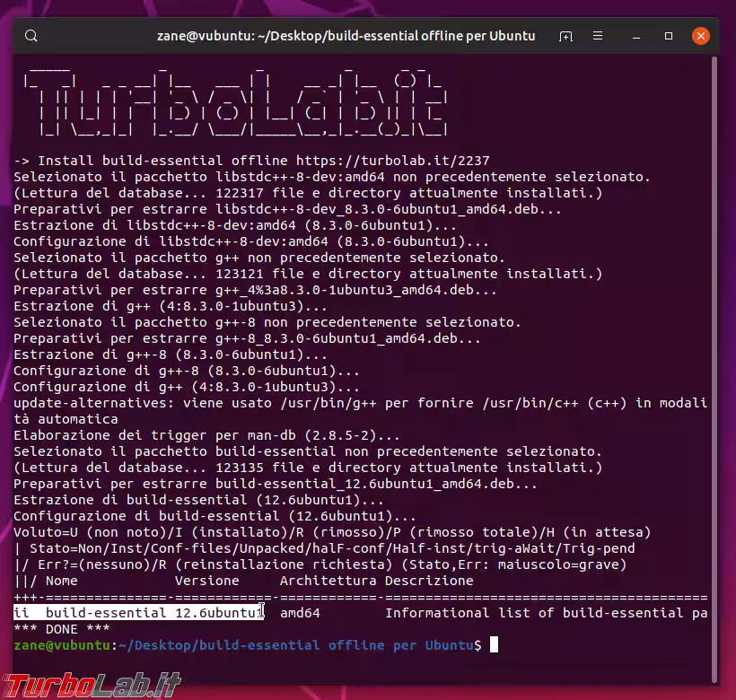Viewport: 736px width, 700px height.
Task: Click the terminal's vertical scrollbar
Action: pos(714,359)
